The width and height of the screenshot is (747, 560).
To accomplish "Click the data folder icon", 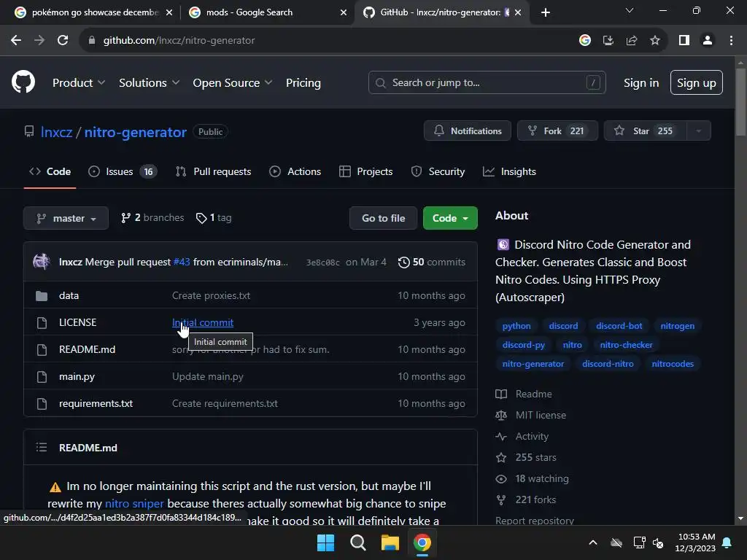I will point(42,296).
